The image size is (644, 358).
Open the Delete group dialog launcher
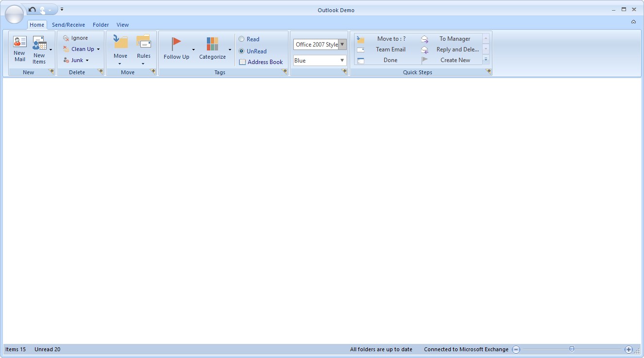(100, 71)
